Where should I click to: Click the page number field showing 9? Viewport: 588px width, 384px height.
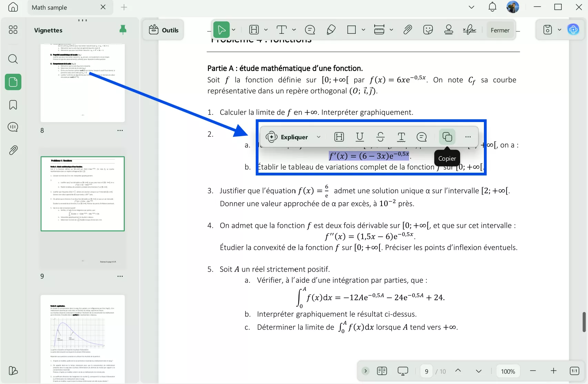coord(427,371)
